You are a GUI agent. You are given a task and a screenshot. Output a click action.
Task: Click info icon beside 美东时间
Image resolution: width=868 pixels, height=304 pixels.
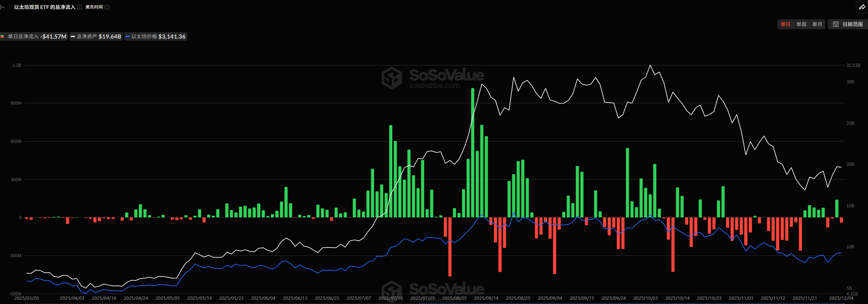[107, 7]
